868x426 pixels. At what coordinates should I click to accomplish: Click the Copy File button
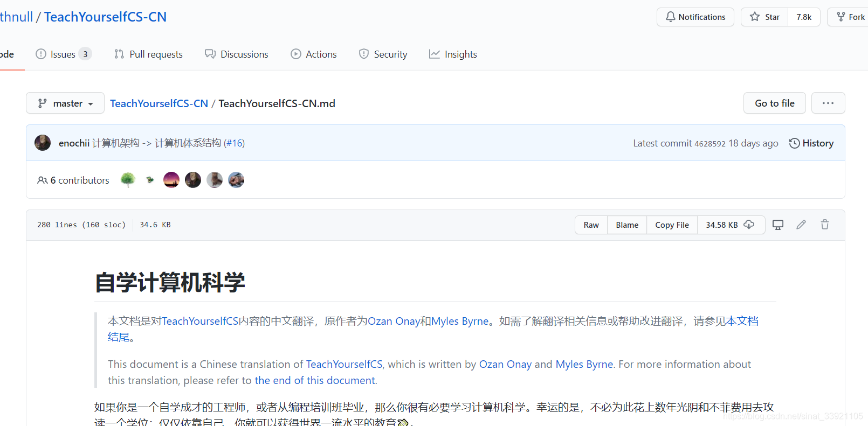pos(672,225)
